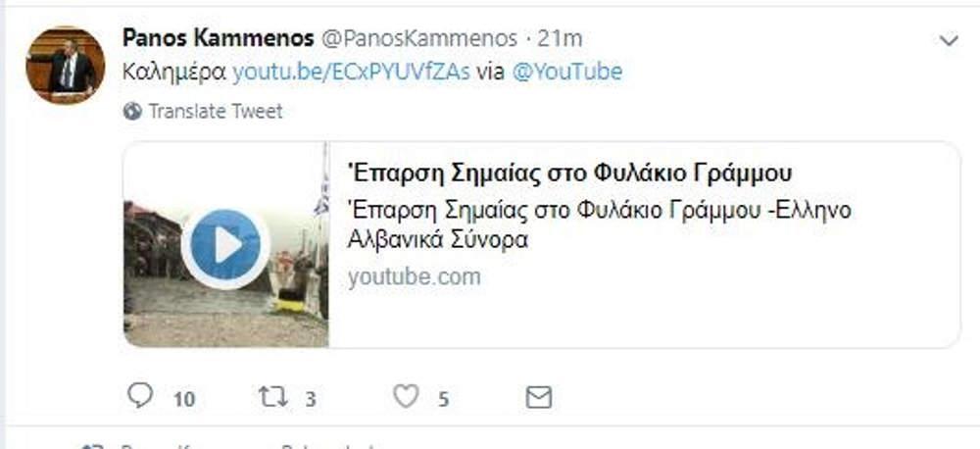Viewport: 980px width, 449px height.
Task: Click the Panos Kammenos display name
Action: [219, 38]
